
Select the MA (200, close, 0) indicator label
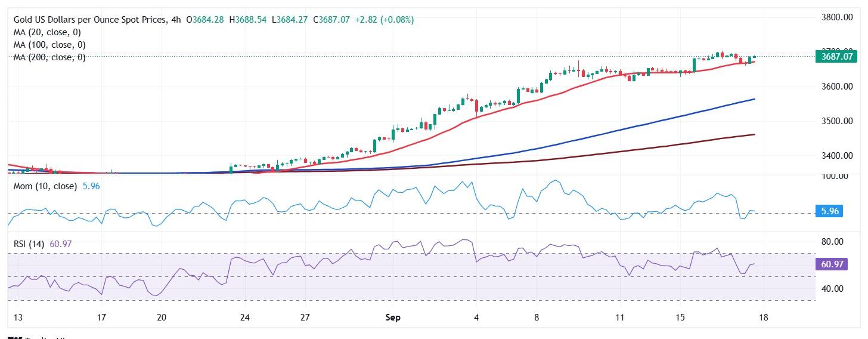49,57
